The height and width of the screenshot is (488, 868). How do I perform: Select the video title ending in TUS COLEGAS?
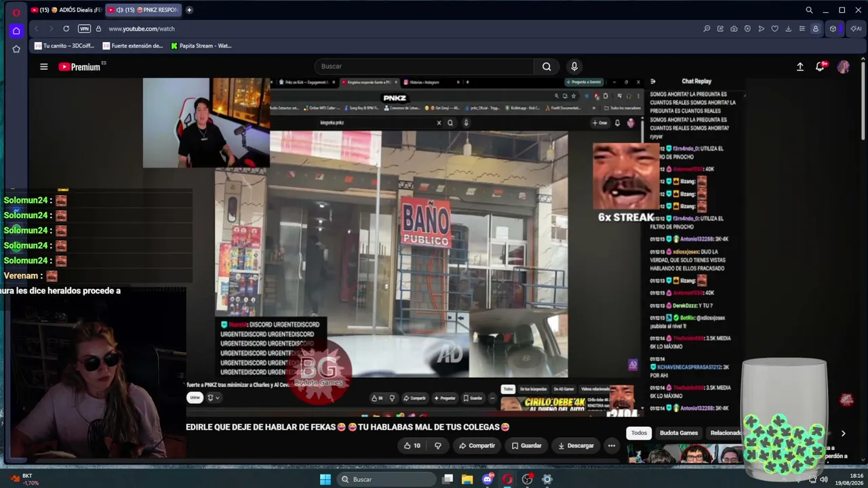(347, 427)
